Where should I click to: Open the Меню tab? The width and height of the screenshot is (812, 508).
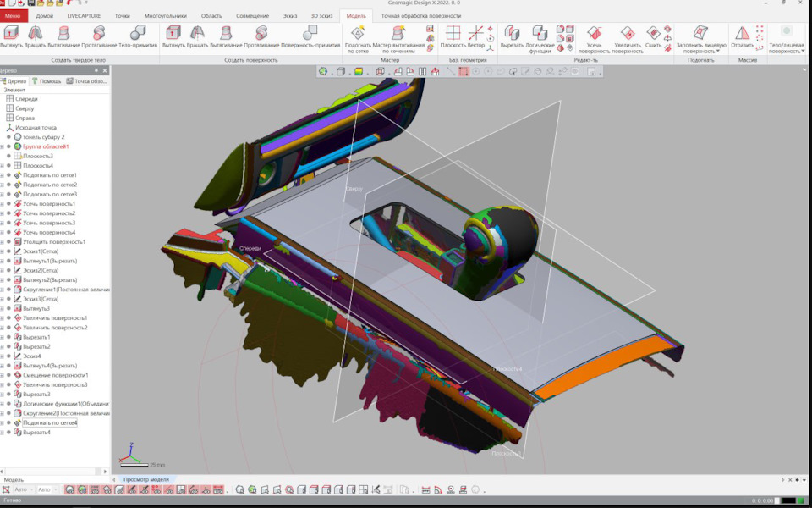14,15
